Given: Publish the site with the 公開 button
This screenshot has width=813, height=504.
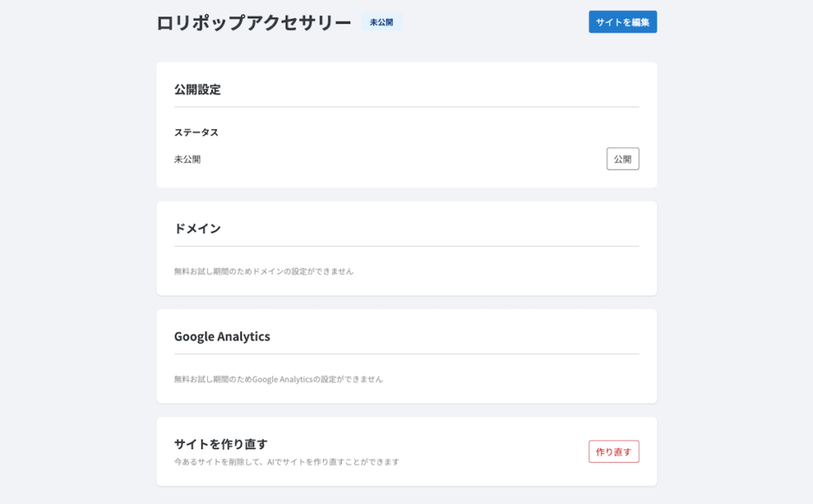Looking at the screenshot, I should [622, 158].
